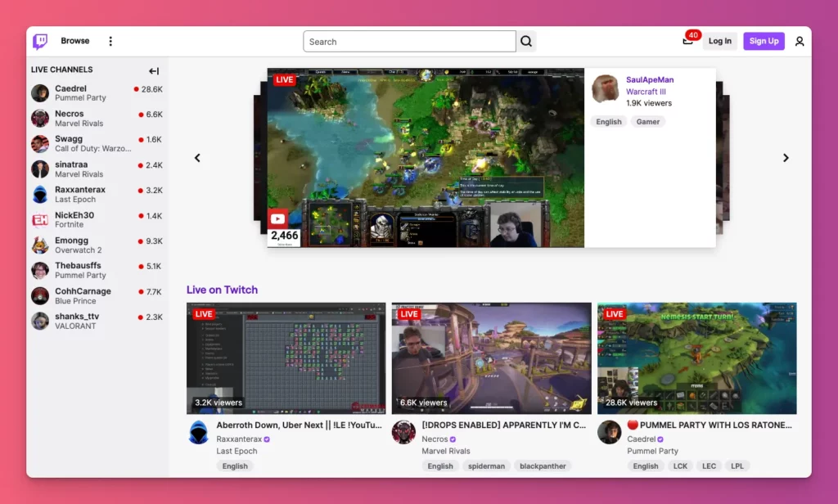The image size is (838, 504).
Task: Open the three-dot menu next to Browse
Action: (x=110, y=41)
